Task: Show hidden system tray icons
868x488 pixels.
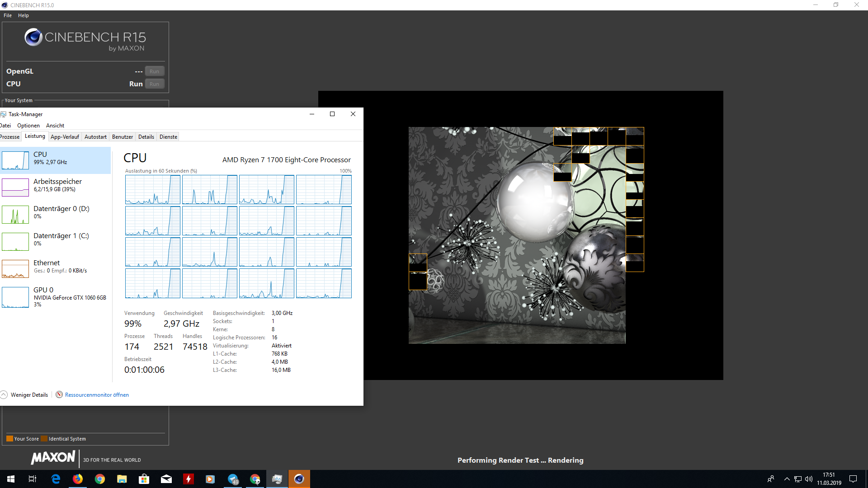Action: [787, 479]
